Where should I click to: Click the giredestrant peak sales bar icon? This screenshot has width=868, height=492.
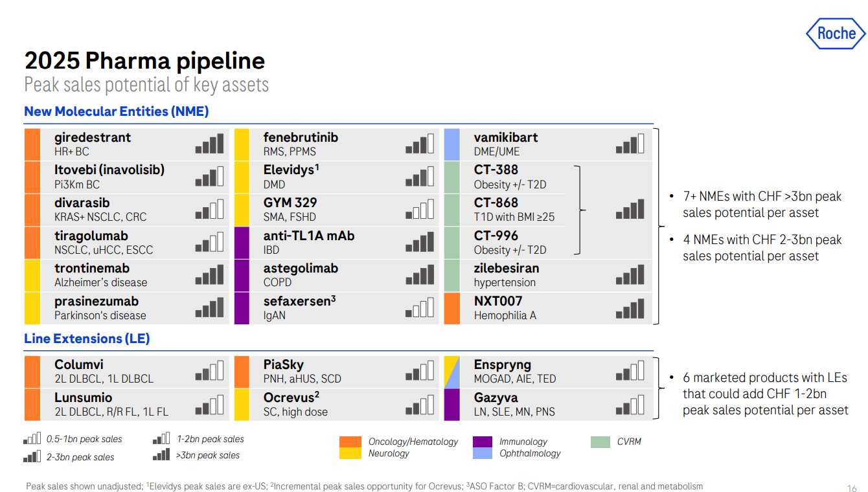click(x=209, y=144)
